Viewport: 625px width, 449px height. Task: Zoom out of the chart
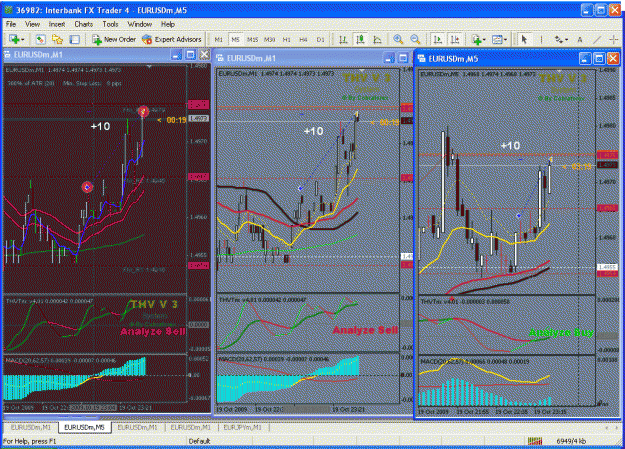click(x=415, y=39)
